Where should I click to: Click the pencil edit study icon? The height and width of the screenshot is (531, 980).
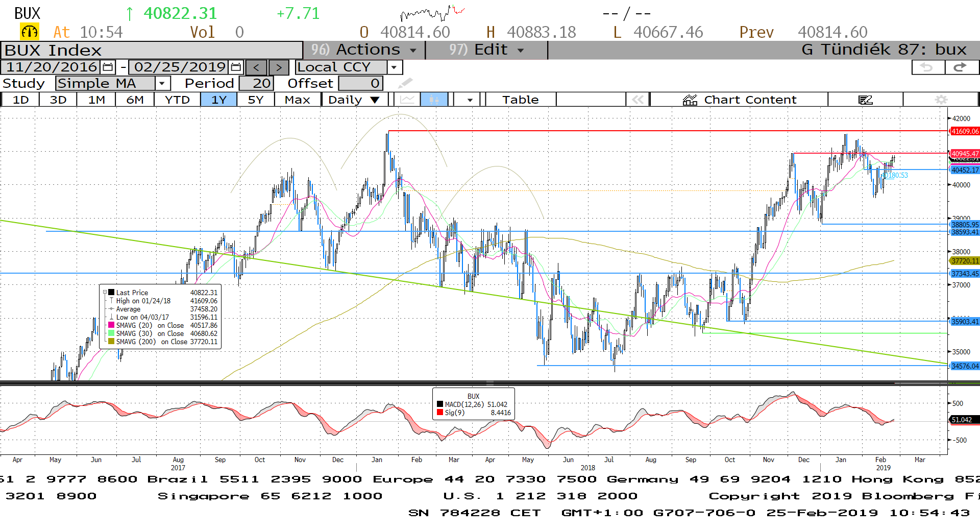coord(405,83)
